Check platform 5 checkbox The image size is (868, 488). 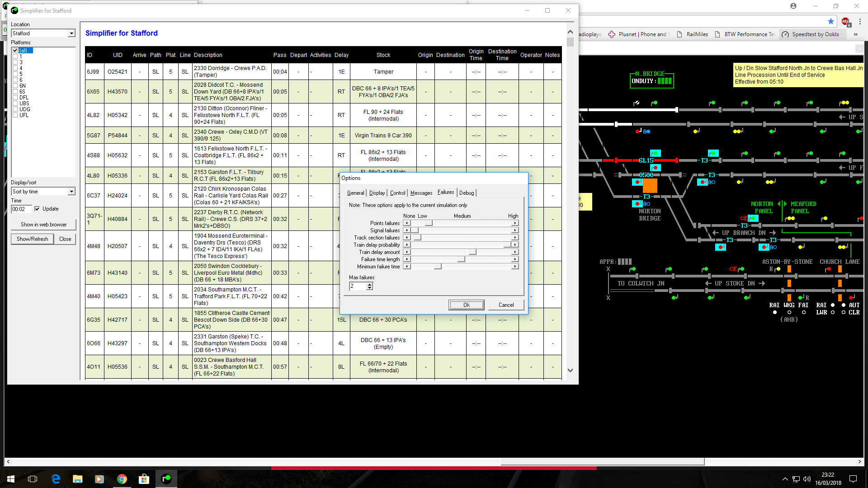click(x=15, y=74)
